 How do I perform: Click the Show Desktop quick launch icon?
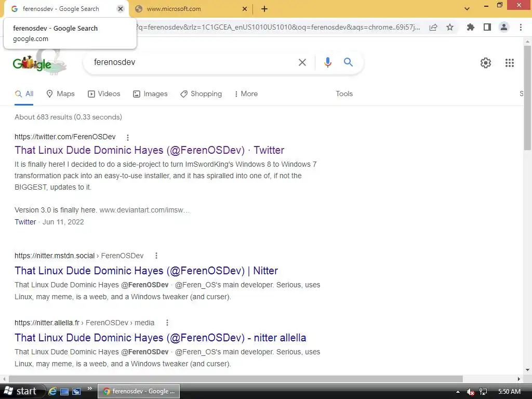(64, 392)
